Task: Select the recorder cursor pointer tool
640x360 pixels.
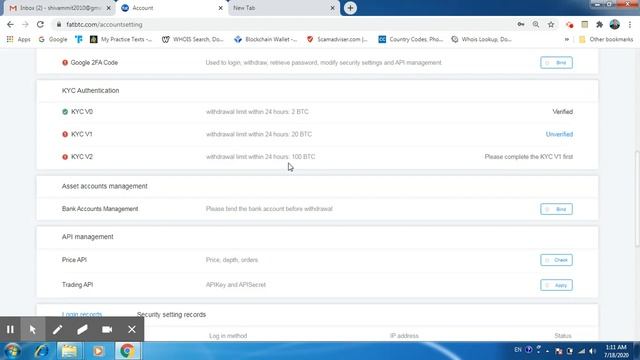Action: point(33,329)
